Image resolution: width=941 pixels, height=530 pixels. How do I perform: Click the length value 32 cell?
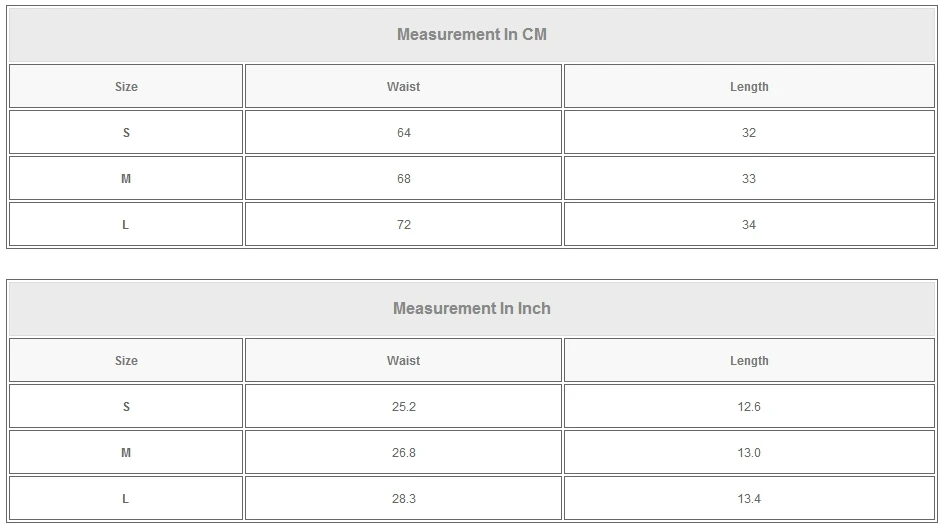tap(749, 133)
